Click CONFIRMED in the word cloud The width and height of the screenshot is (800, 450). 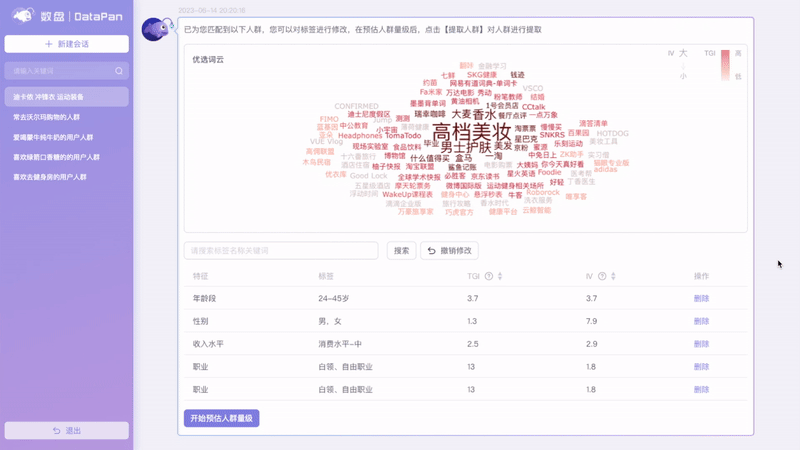click(356, 106)
